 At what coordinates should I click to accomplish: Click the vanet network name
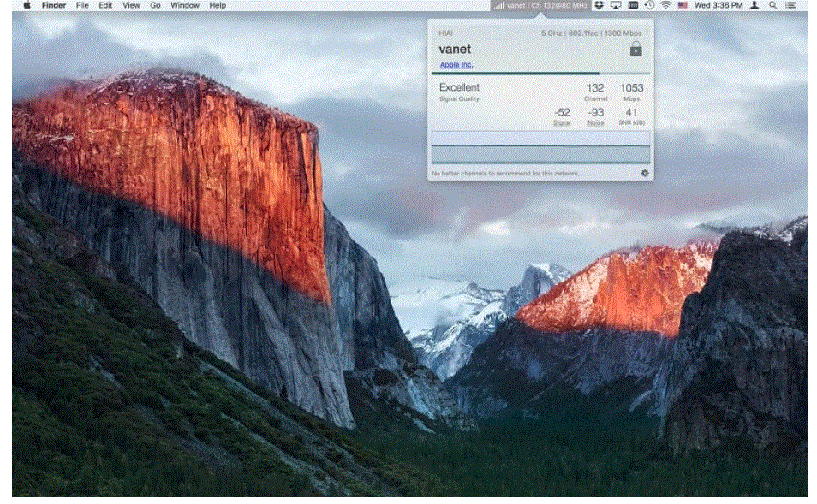coord(455,49)
